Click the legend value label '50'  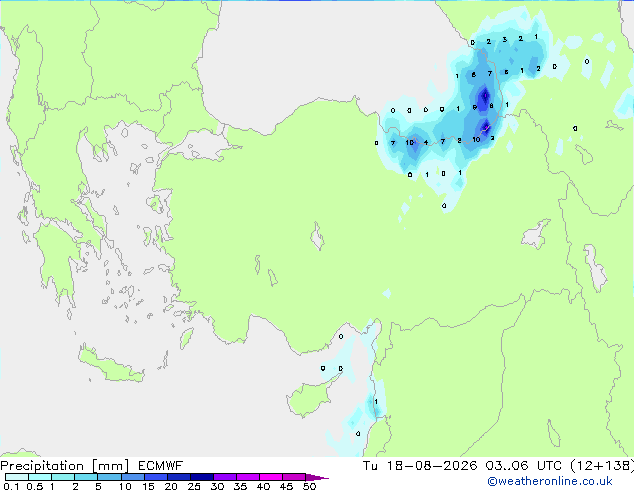pyautogui.click(x=310, y=486)
